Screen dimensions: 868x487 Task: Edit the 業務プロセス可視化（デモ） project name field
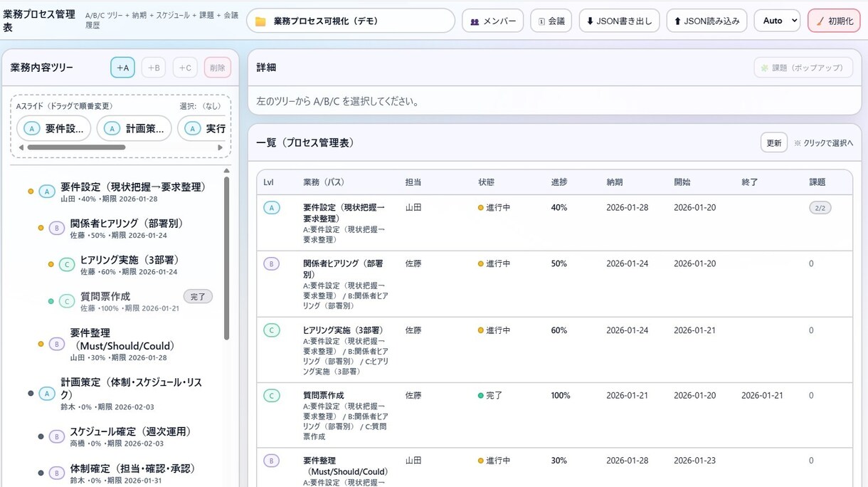coord(351,21)
